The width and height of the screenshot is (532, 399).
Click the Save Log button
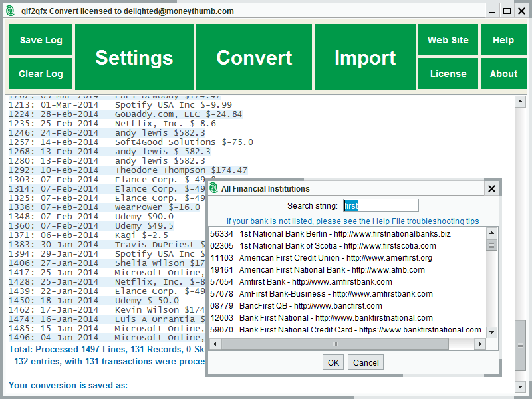click(x=41, y=40)
